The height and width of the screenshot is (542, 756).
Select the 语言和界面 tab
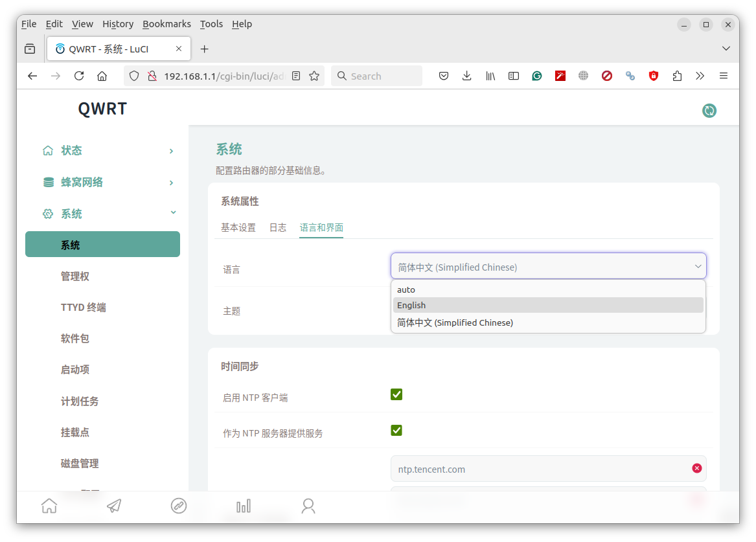[321, 227]
